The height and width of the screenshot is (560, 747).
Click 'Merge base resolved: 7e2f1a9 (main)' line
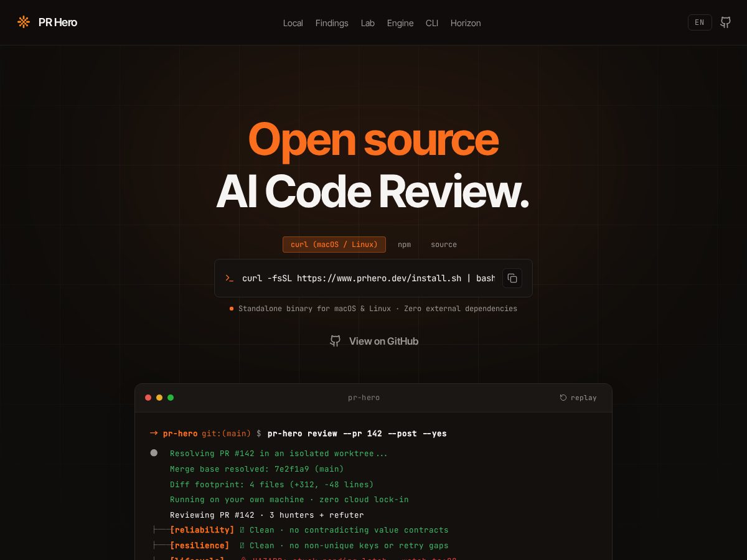coord(256,469)
